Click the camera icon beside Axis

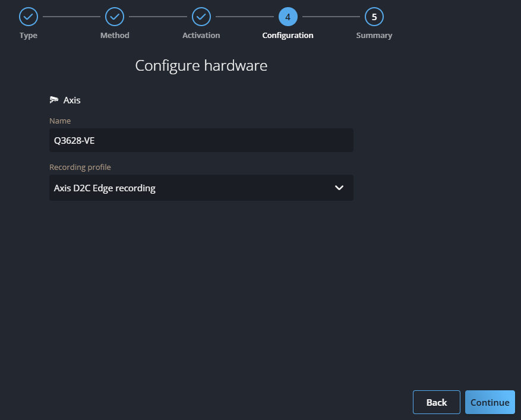54,100
